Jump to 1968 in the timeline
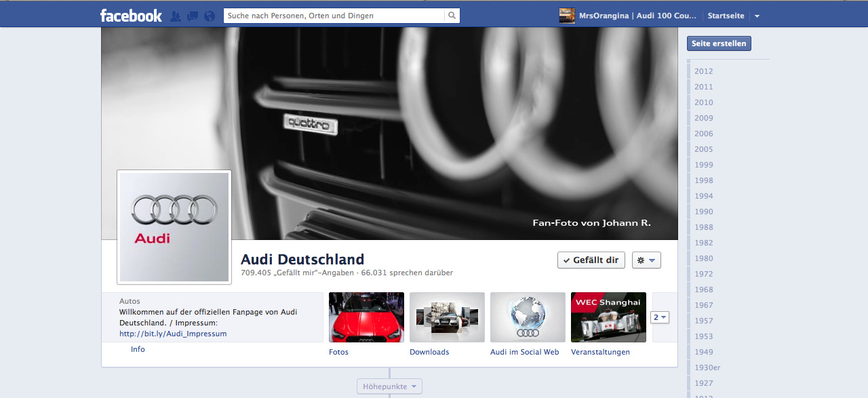 (703, 290)
